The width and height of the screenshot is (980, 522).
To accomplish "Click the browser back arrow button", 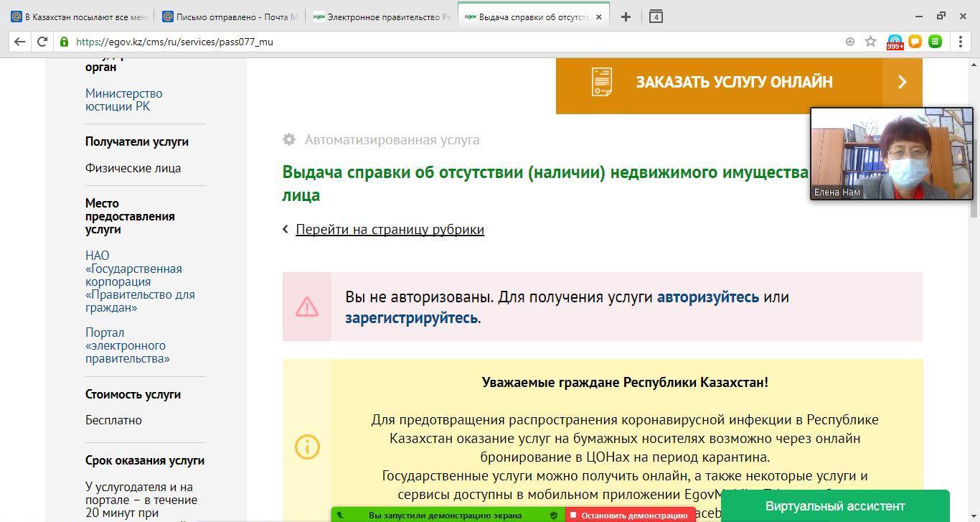I will click(x=20, y=42).
